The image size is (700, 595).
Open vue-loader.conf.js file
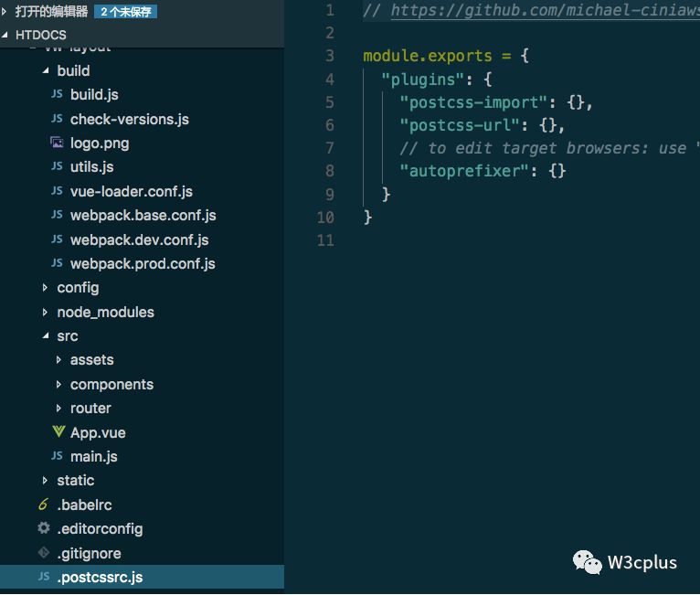pos(132,192)
